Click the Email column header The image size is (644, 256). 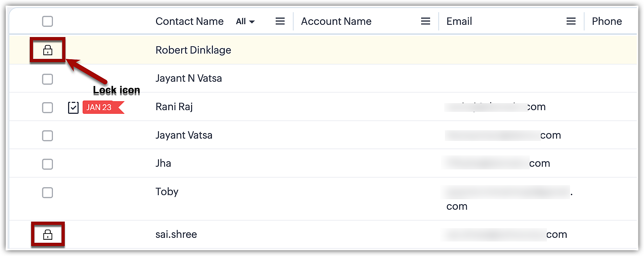point(459,21)
